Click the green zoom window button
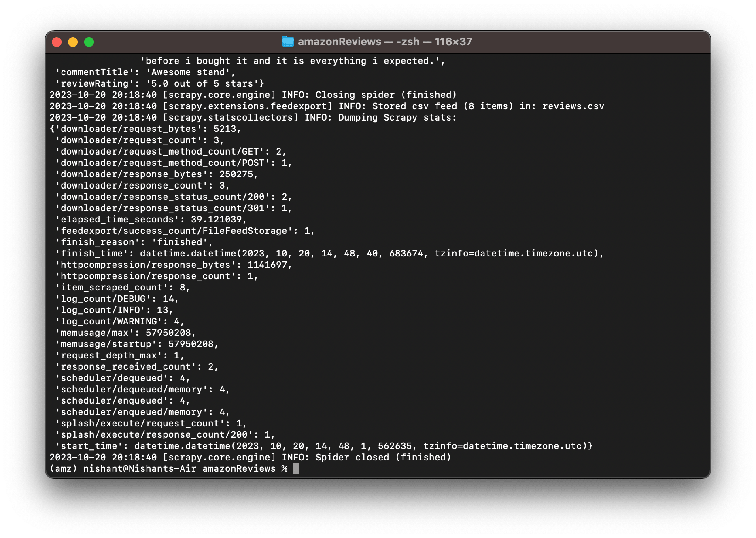This screenshot has width=756, height=538. [89, 42]
